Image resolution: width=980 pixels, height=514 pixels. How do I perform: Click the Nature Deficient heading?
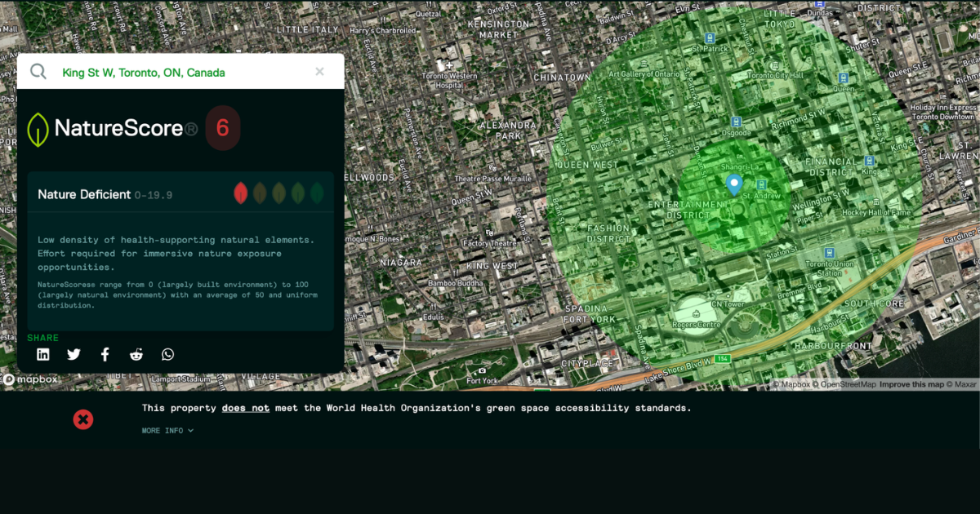click(84, 194)
